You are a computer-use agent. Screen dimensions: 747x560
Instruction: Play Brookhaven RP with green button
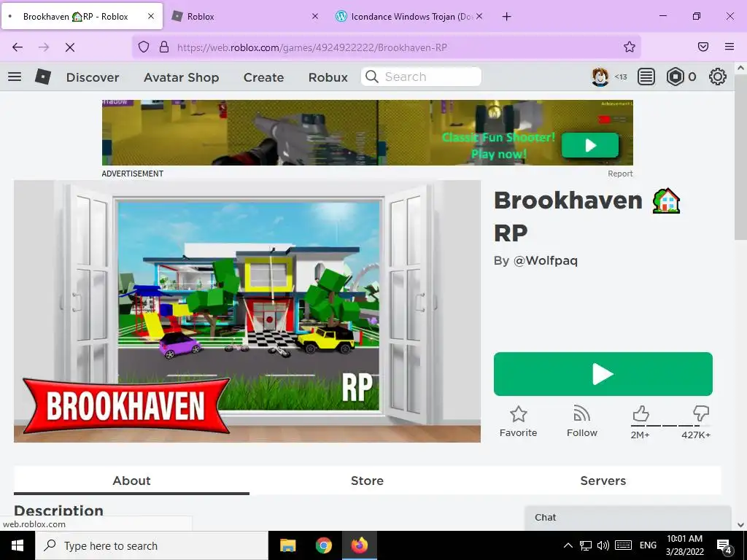pyautogui.click(x=603, y=374)
